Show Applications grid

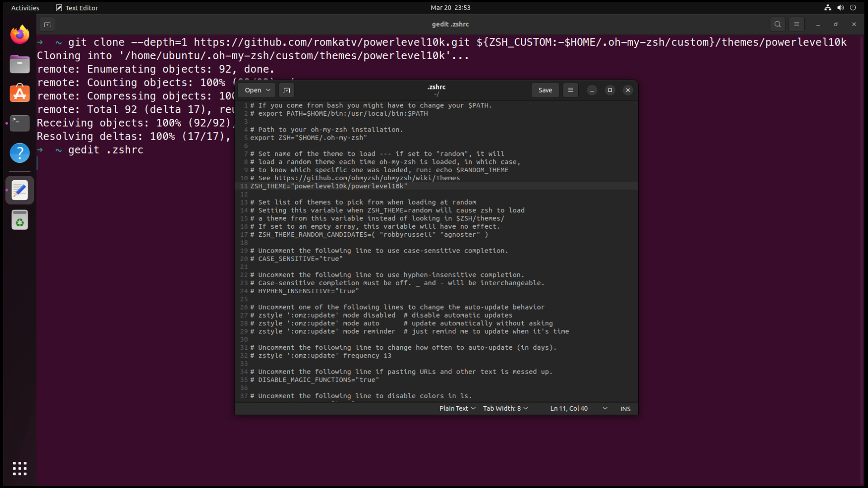(x=19, y=469)
